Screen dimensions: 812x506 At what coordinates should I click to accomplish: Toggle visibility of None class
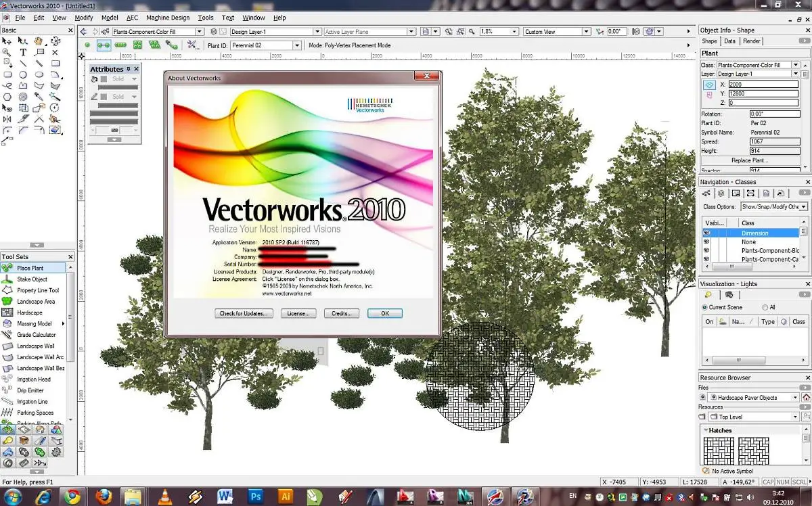(706, 241)
